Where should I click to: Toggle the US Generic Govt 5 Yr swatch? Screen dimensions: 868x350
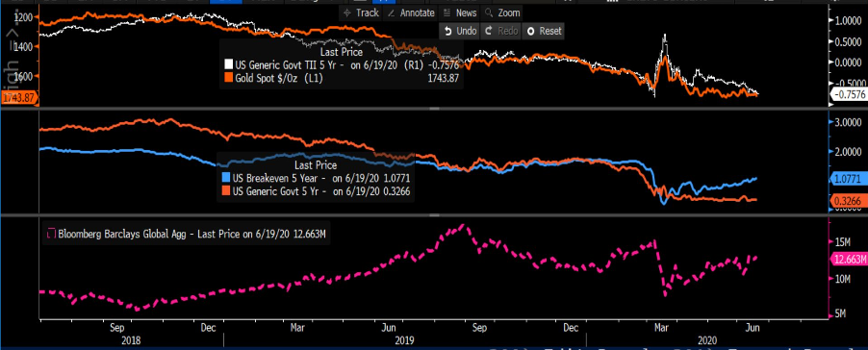click(225, 190)
